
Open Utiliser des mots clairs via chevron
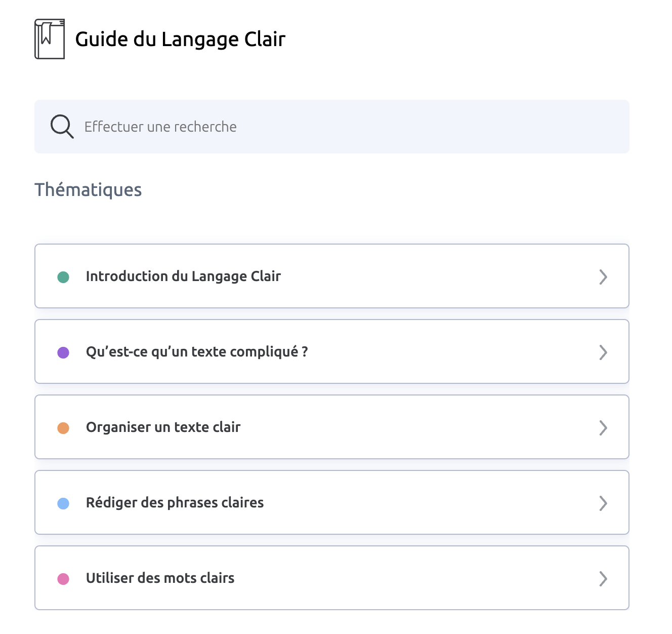coord(603,579)
